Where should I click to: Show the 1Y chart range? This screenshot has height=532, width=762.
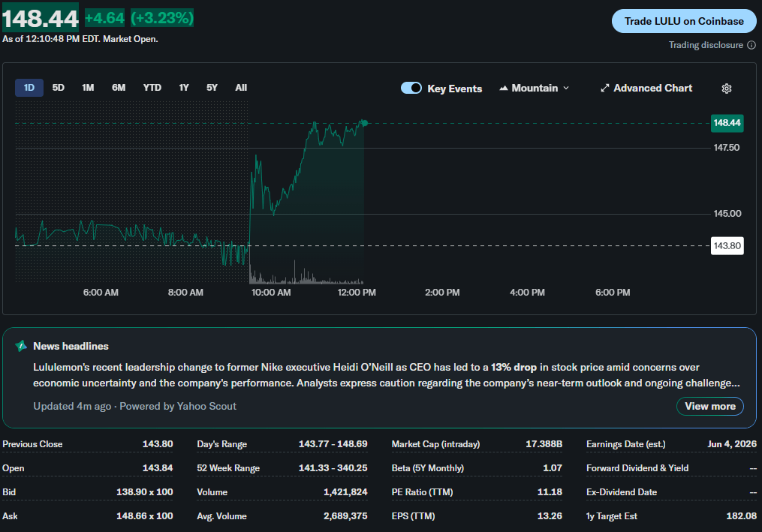(184, 88)
